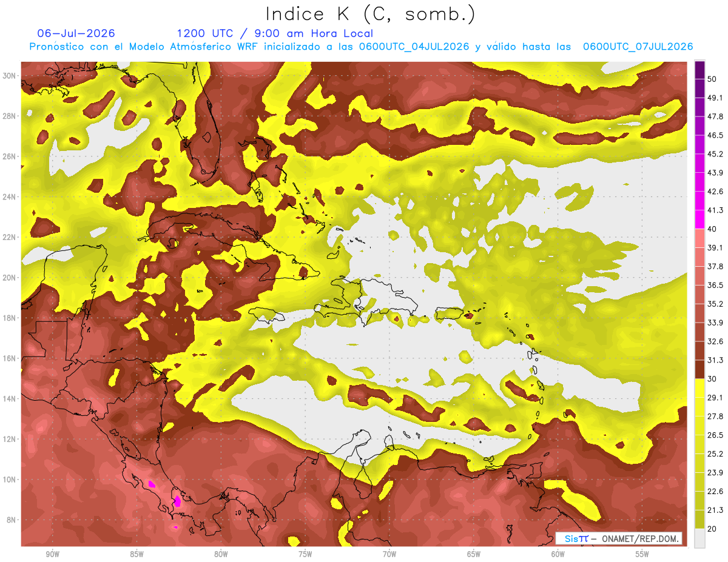Image resolution: width=728 pixels, height=562 pixels.
Task: Pick the gray colorbar segment below 20
Action: point(699,538)
